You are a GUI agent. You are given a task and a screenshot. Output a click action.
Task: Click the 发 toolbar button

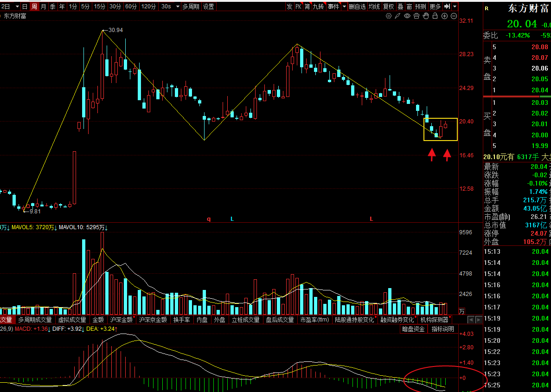(289, 6)
